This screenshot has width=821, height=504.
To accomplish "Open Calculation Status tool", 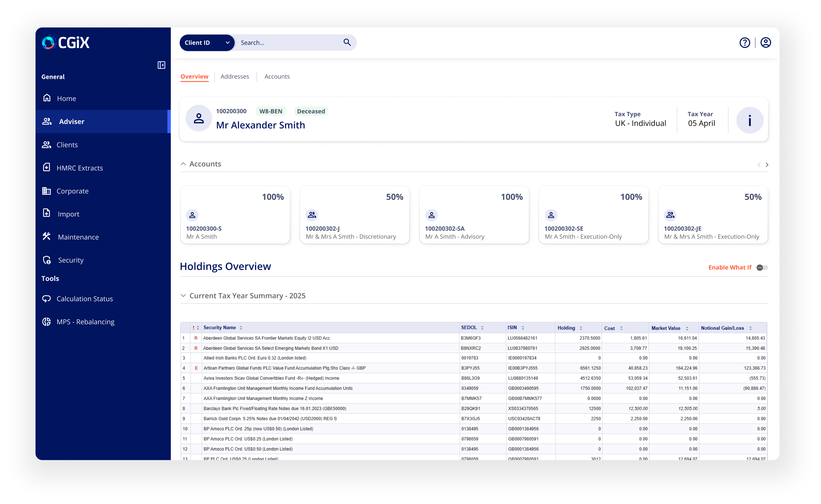I will point(84,299).
